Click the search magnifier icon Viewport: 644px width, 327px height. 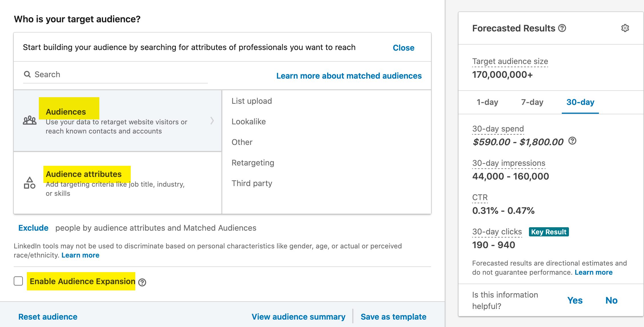click(x=27, y=74)
